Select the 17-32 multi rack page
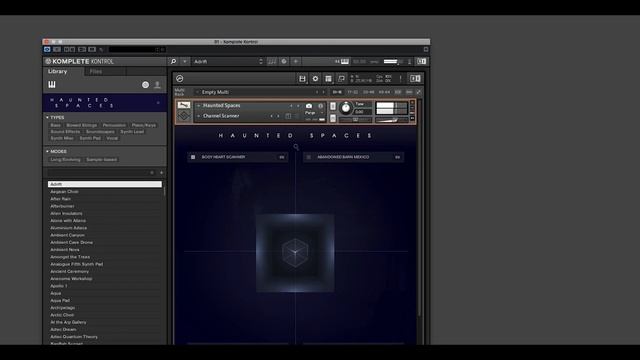Screen dimensions: 640x360 353,92
